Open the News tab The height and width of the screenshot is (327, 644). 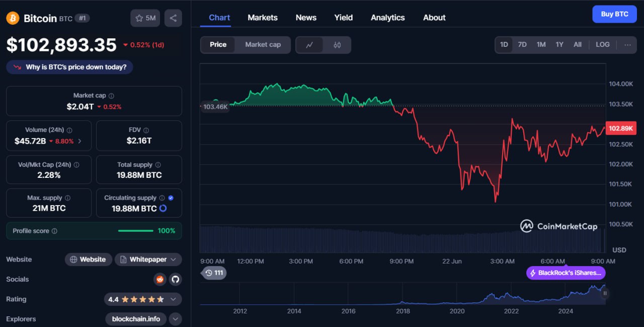pos(306,18)
